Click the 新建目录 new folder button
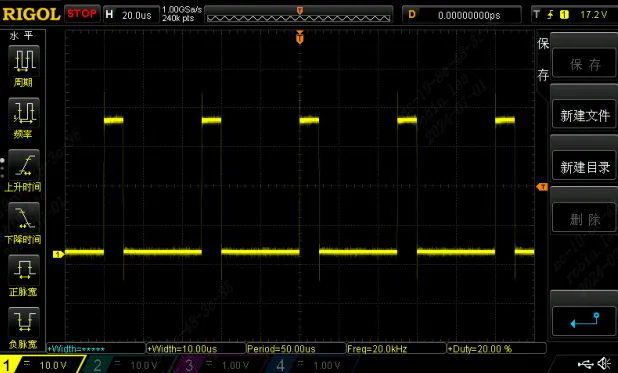This screenshot has height=373, width=618. point(584,166)
